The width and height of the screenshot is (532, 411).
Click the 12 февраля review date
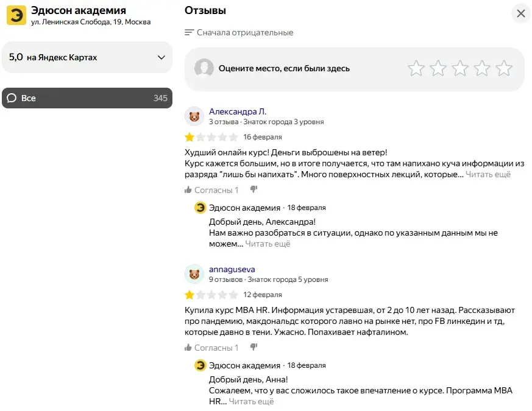(262, 295)
